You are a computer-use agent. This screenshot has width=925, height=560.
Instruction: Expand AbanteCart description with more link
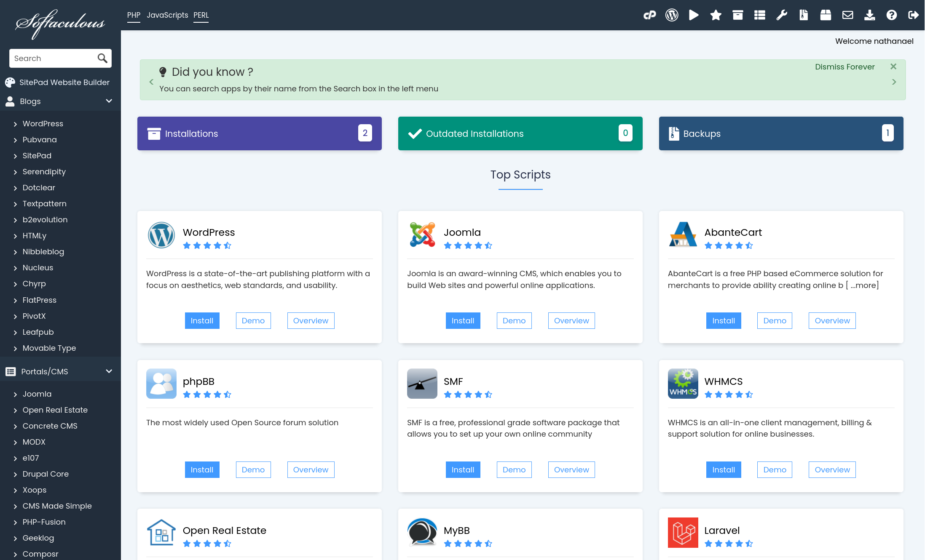pyautogui.click(x=862, y=285)
